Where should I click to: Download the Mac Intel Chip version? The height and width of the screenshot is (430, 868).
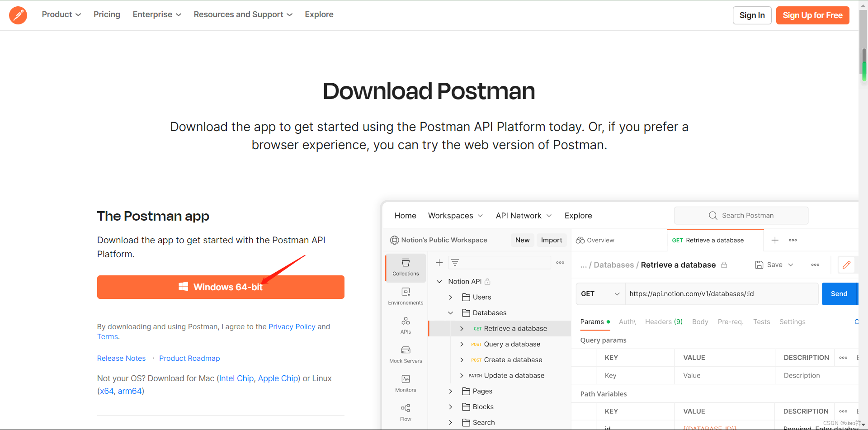point(236,378)
